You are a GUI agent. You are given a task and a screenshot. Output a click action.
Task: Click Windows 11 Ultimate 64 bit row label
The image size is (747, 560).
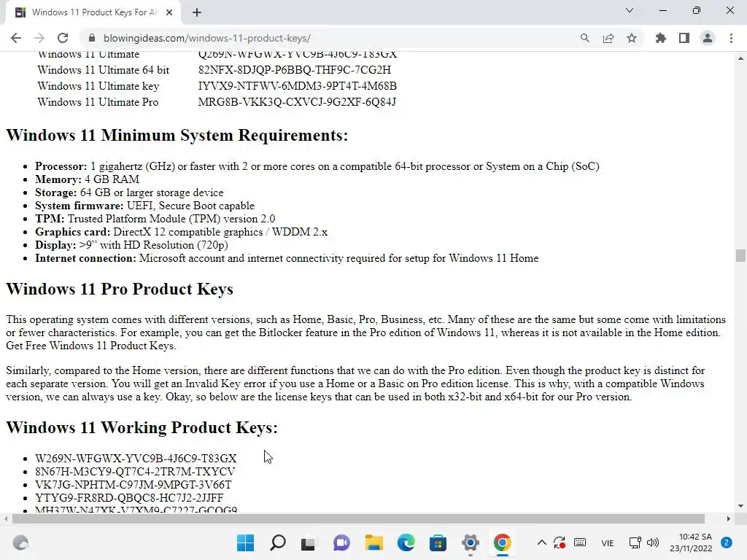tap(104, 70)
